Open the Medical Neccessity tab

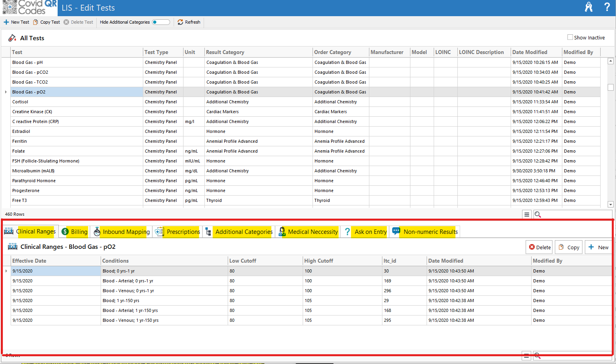(x=308, y=232)
